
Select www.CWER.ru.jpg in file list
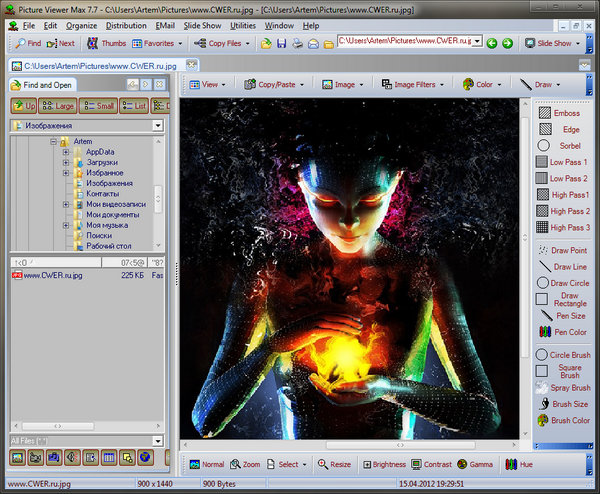pos(53,275)
